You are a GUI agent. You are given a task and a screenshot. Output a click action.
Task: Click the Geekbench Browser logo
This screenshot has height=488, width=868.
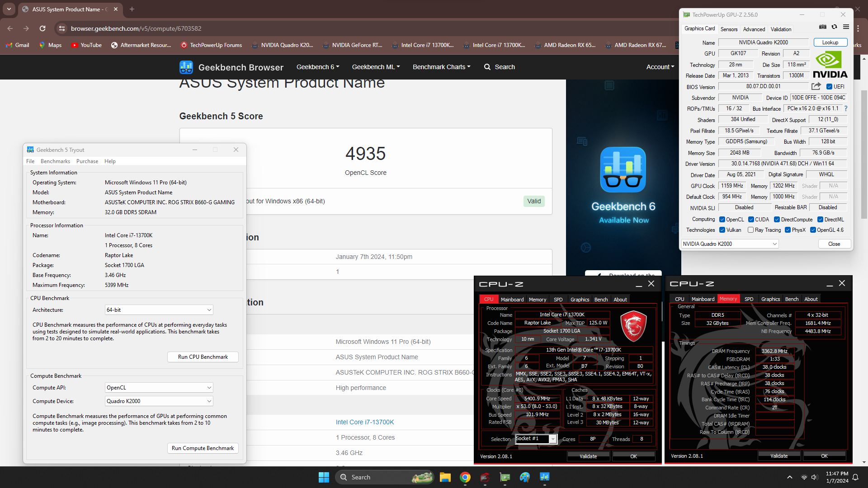click(x=186, y=67)
